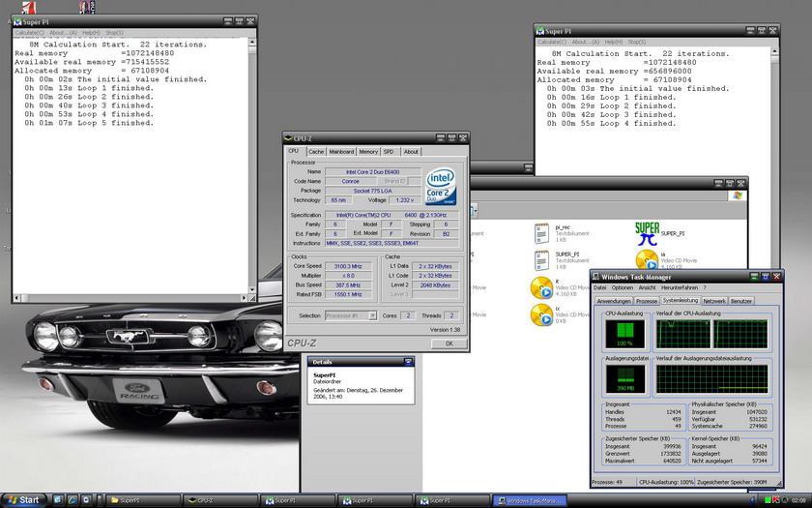Open the Datei menu in Task Manager
The height and width of the screenshot is (508, 812).
pos(599,287)
